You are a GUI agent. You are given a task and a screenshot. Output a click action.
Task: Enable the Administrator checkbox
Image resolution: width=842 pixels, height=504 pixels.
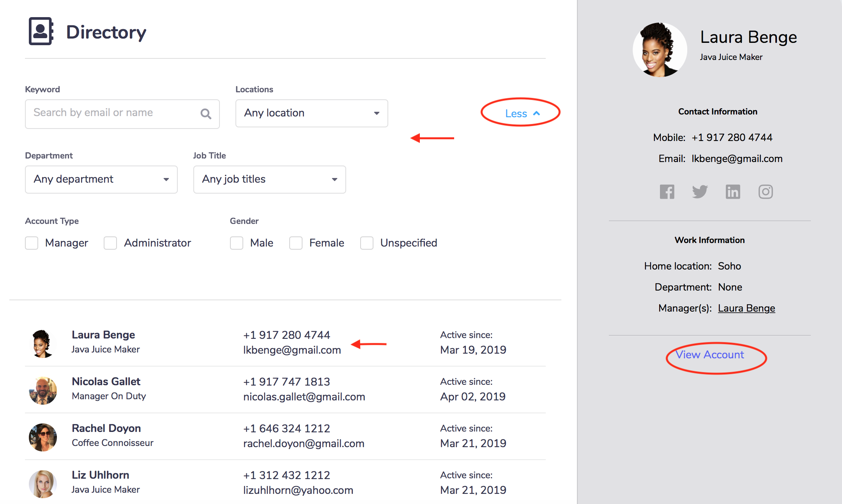110,243
